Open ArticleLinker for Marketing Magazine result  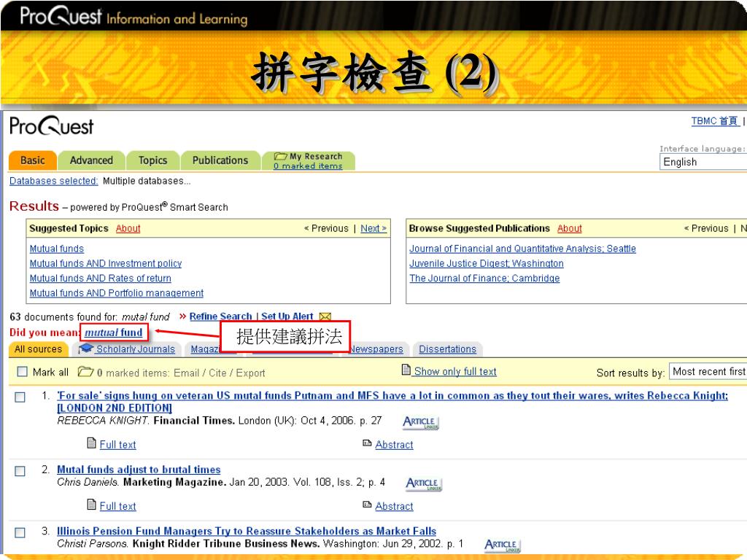pyautogui.click(x=424, y=484)
